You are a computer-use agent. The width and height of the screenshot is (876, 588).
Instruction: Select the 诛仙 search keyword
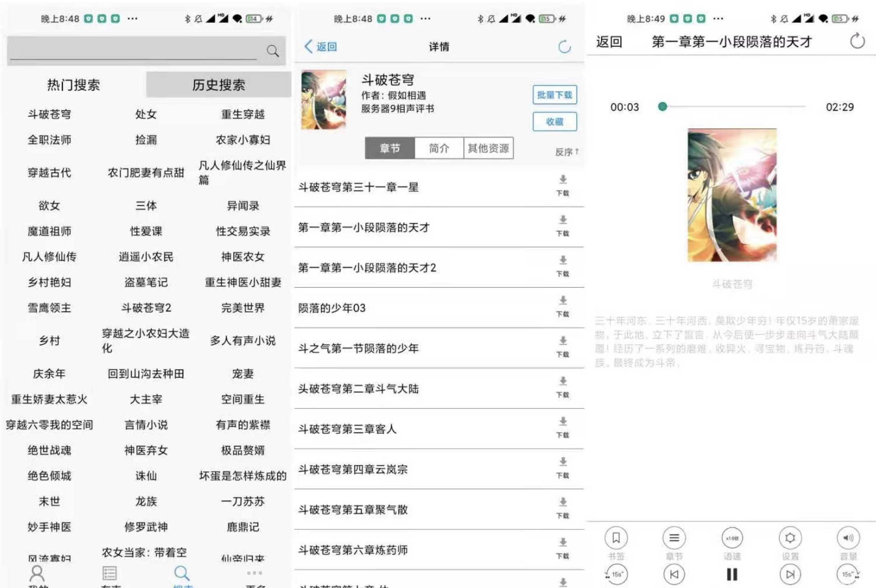coord(146,476)
